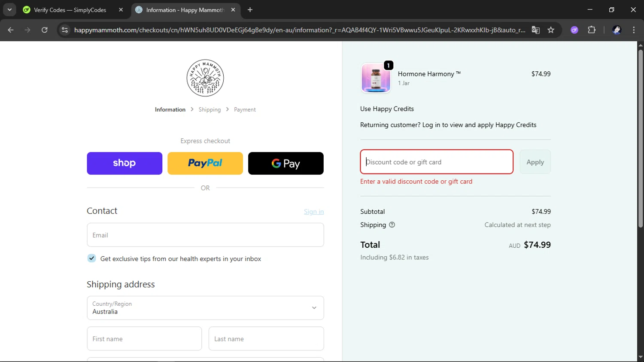This screenshot has width=644, height=362.
Task: Click the translate page icon
Action: [536, 30]
